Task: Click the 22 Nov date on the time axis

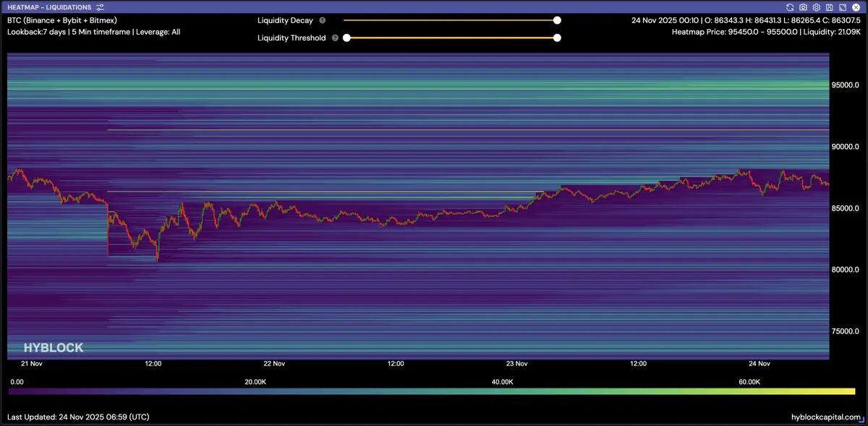Action: click(x=274, y=364)
